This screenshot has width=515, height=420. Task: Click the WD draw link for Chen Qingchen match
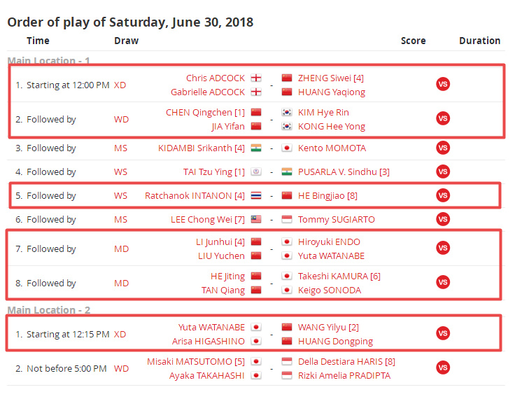121,120
